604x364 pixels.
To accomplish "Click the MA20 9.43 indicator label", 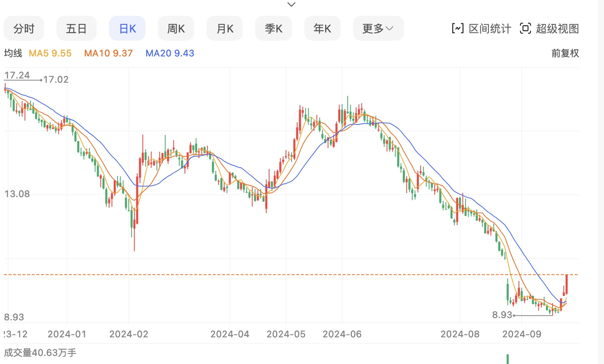I will click(170, 53).
